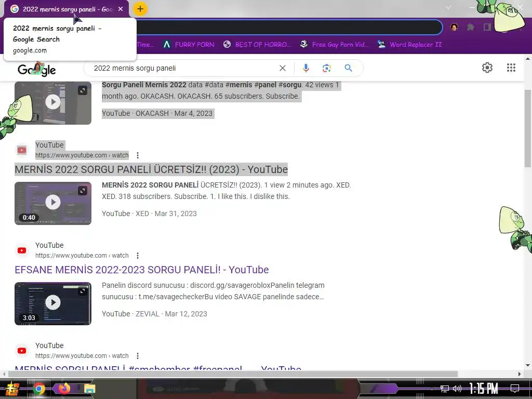Open more options for the ÜCRETSİZ result
532x399 pixels.
(x=137, y=155)
